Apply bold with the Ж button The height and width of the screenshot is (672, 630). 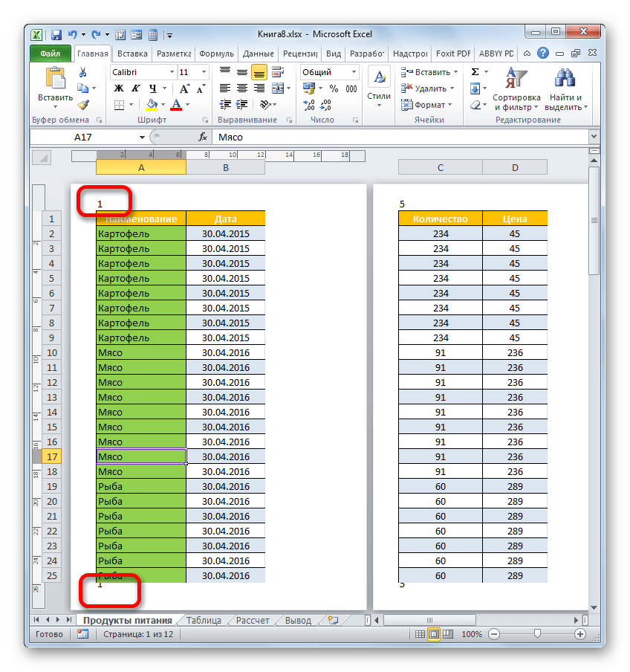click(x=119, y=88)
